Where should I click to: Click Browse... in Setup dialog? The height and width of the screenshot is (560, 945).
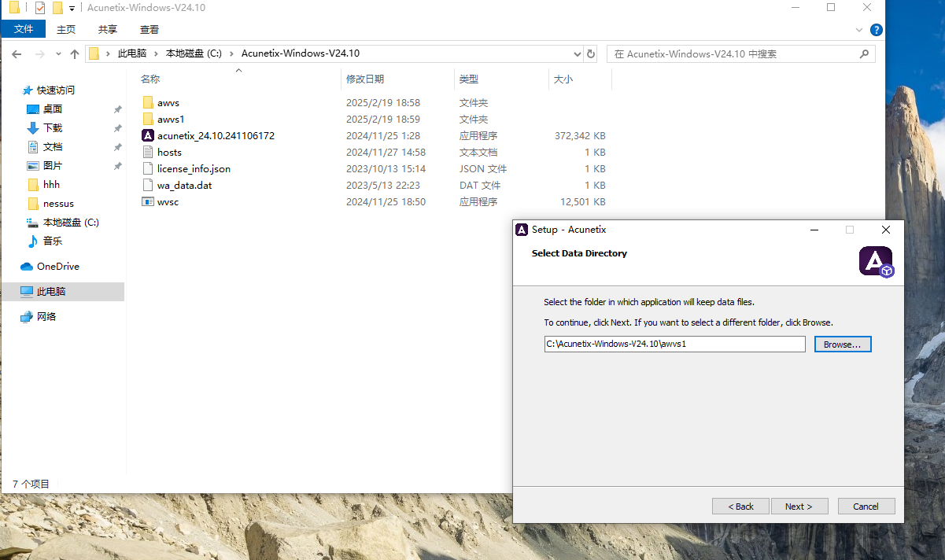click(843, 344)
